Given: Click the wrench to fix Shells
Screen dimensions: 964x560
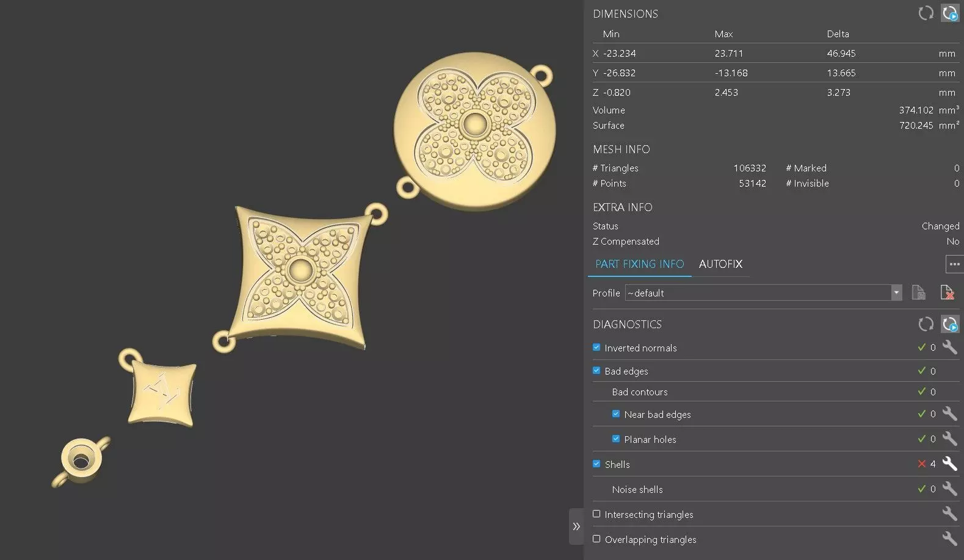Looking at the screenshot, I should [949, 464].
